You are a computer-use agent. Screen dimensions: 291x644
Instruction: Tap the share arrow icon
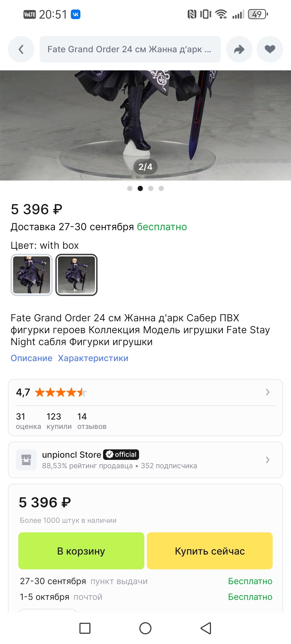[x=239, y=49]
